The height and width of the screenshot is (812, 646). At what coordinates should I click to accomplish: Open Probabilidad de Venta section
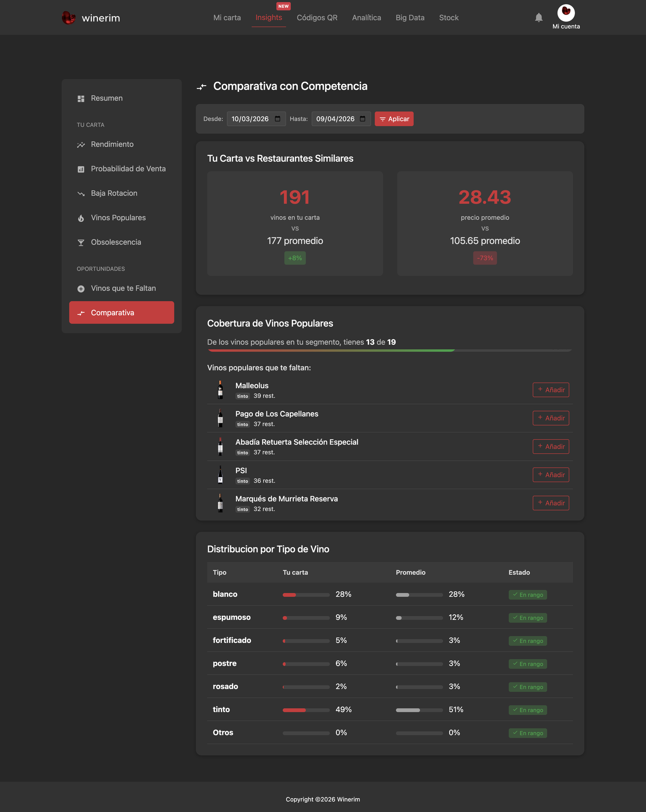click(x=121, y=169)
